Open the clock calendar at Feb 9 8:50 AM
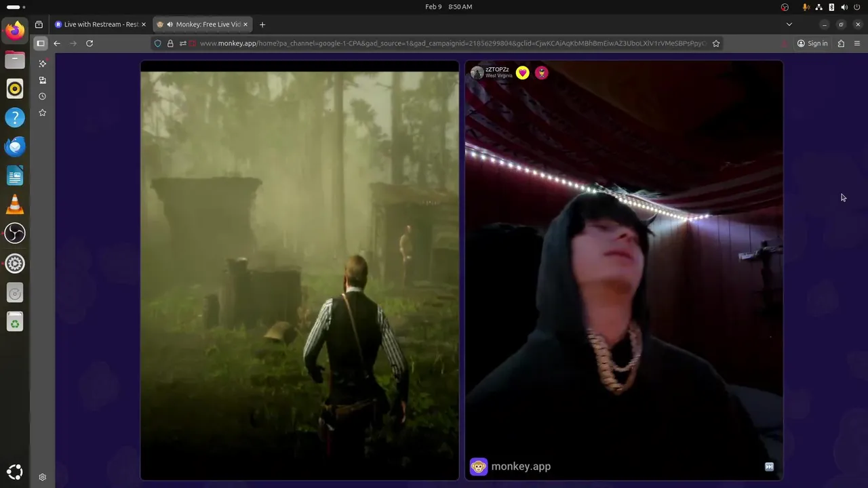Image resolution: width=868 pixels, height=488 pixels. coord(448,7)
